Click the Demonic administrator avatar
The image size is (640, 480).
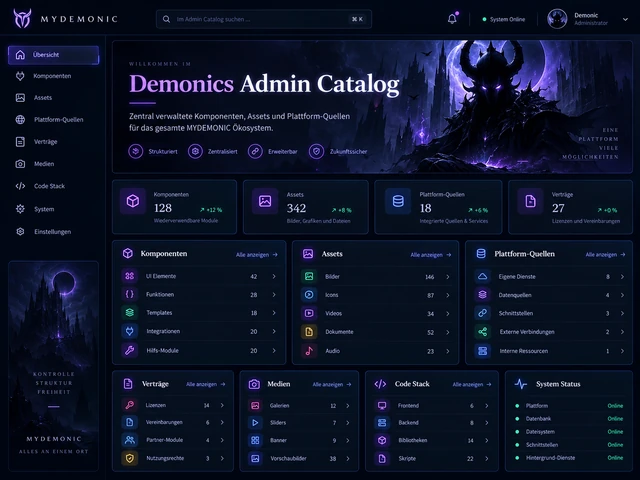[557, 19]
